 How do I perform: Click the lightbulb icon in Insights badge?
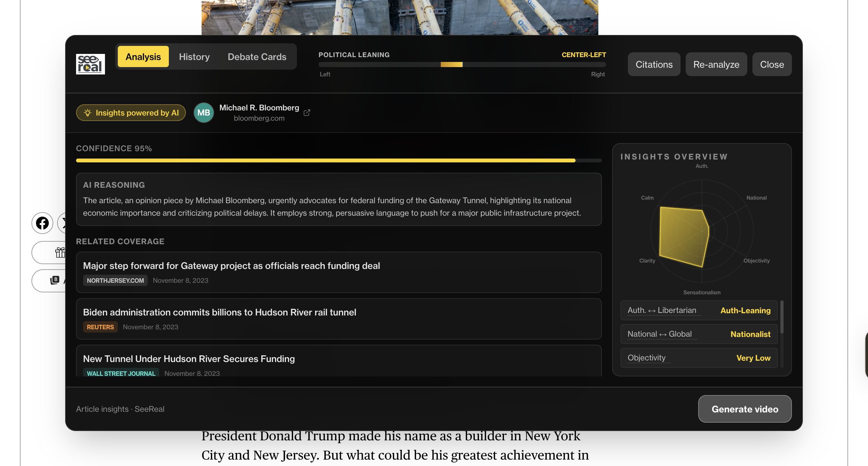click(x=88, y=113)
